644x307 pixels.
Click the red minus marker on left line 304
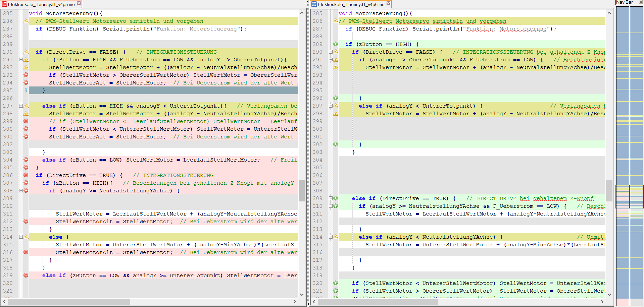click(x=26, y=160)
